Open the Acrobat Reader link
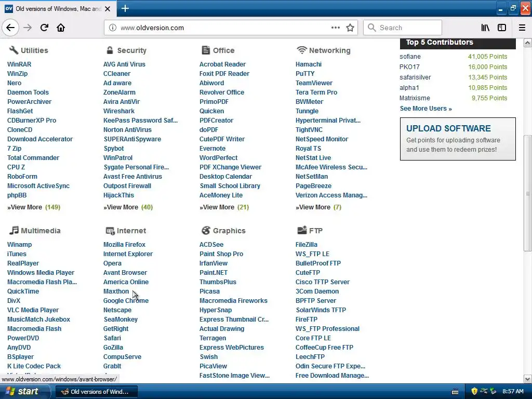 pyautogui.click(x=222, y=64)
